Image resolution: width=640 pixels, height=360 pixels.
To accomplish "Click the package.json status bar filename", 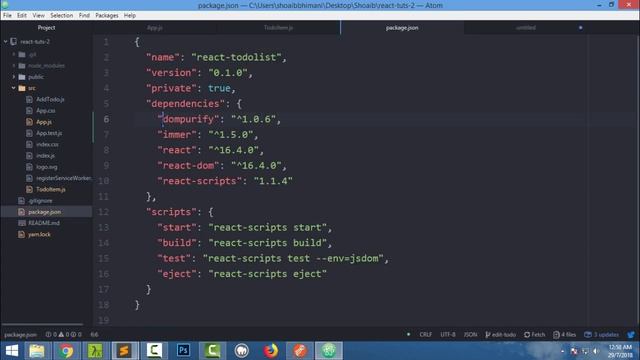I will coord(20,335).
